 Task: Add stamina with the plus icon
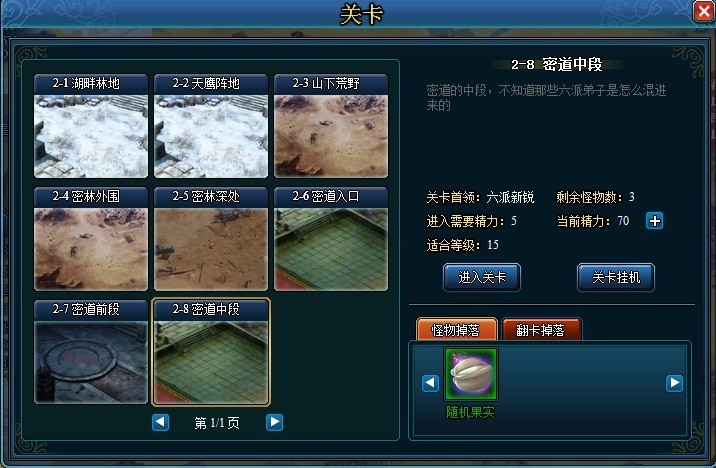pos(654,221)
